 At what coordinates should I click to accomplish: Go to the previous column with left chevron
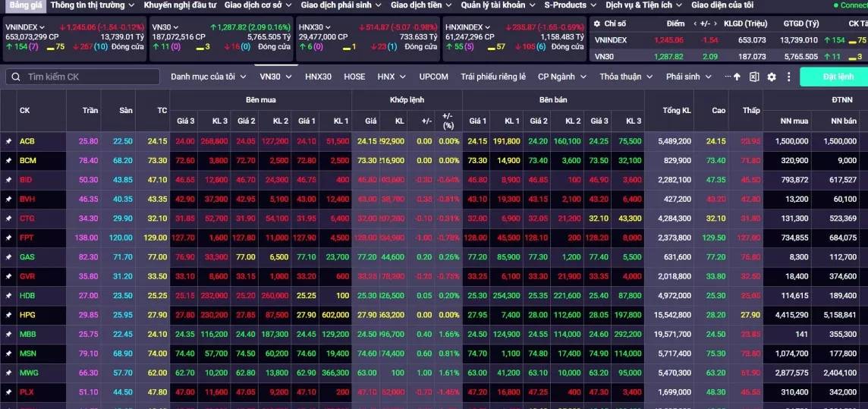pyautogui.click(x=696, y=24)
